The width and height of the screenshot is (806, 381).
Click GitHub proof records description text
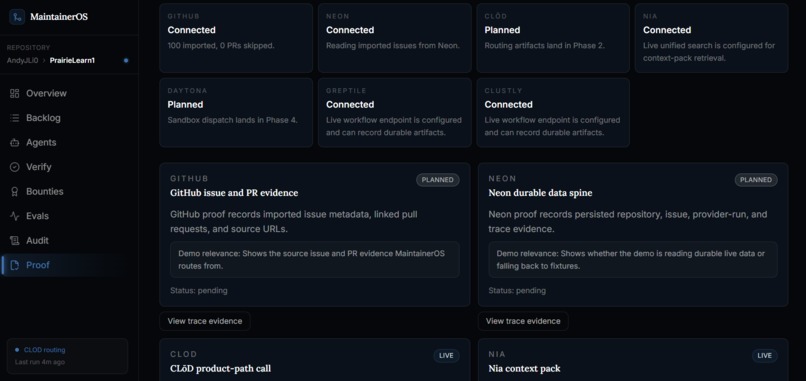pyautogui.click(x=294, y=222)
